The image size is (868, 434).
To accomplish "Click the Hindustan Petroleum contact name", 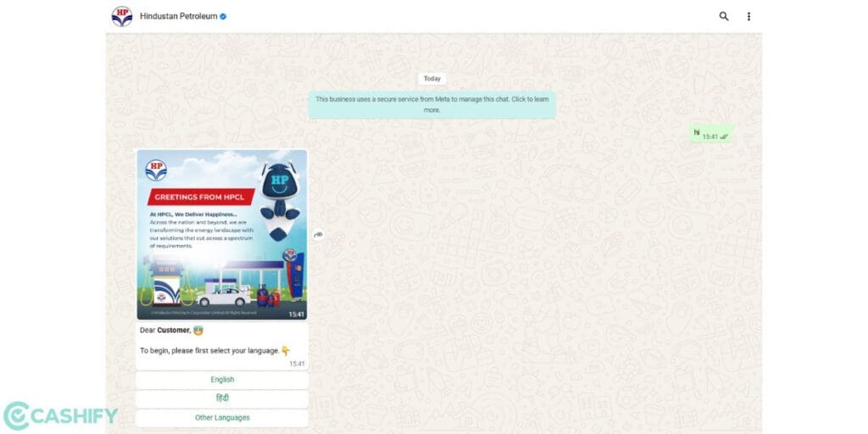I will pyautogui.click(x=178, y=17).
